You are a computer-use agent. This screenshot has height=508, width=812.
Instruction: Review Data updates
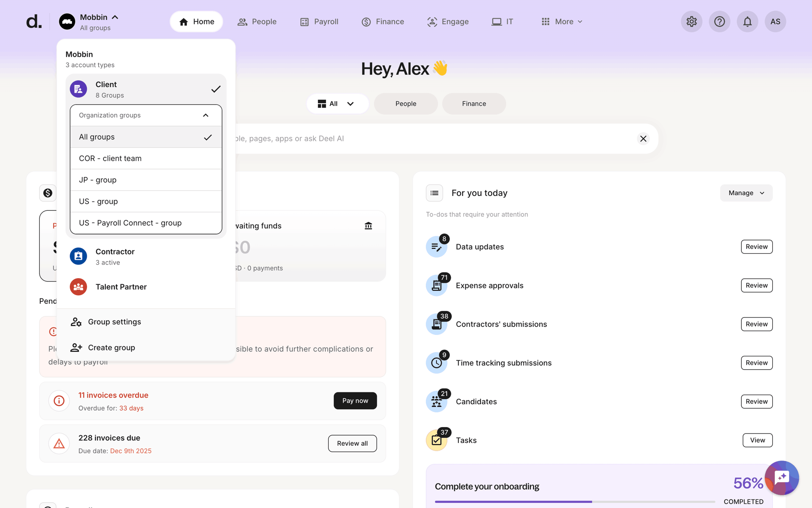pyautogui.click(x=757, y=247)
